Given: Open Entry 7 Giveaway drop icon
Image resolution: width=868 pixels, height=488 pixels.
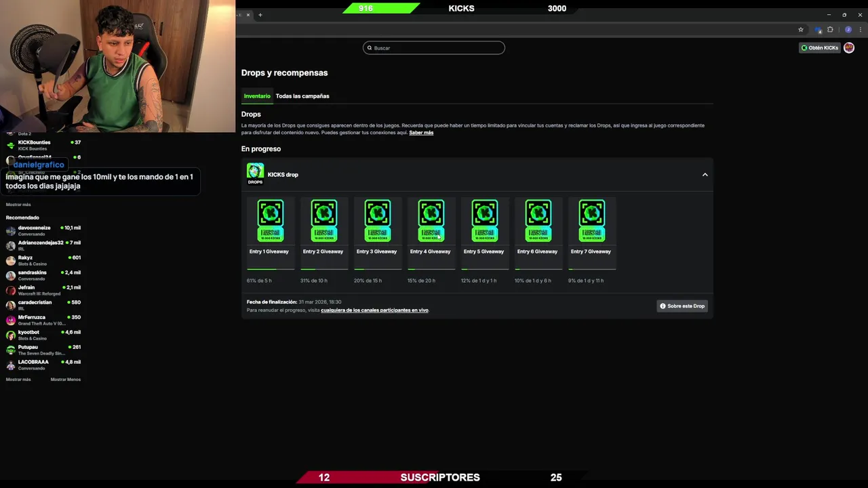Looking at the screenshot, I should (x=591, y=221).
